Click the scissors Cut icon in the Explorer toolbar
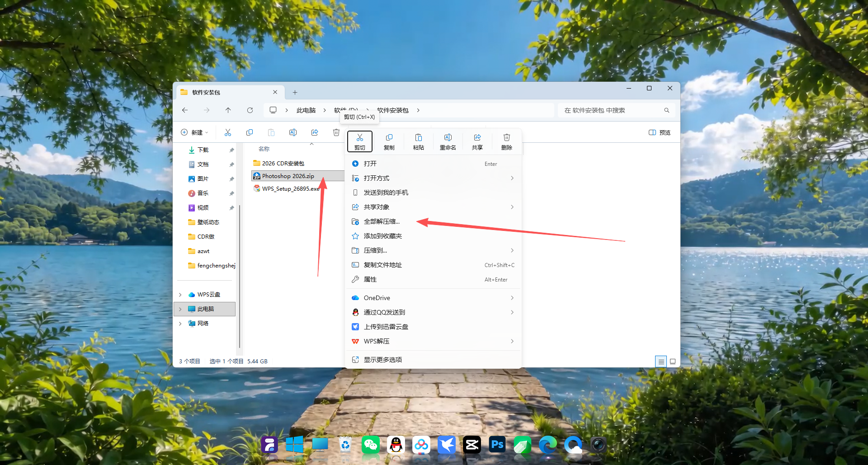Image resolution: width=868 pixels, height=465 pixels. [x=228, y=132]
